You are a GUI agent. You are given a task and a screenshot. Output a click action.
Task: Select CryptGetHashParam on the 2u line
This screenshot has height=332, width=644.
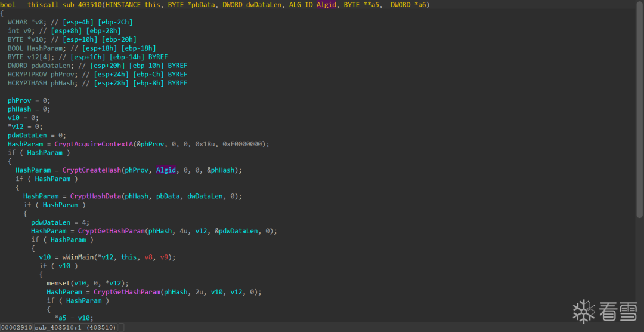coord(127,292)
